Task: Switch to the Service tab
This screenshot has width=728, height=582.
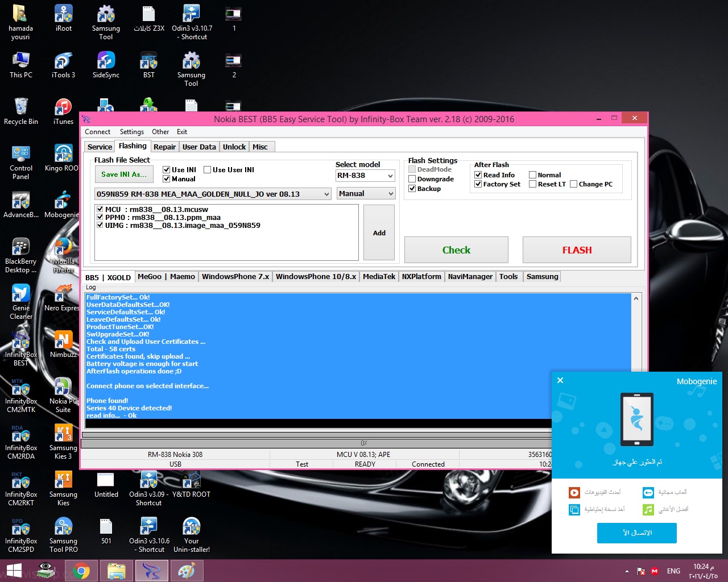Action: click(100, 147)
